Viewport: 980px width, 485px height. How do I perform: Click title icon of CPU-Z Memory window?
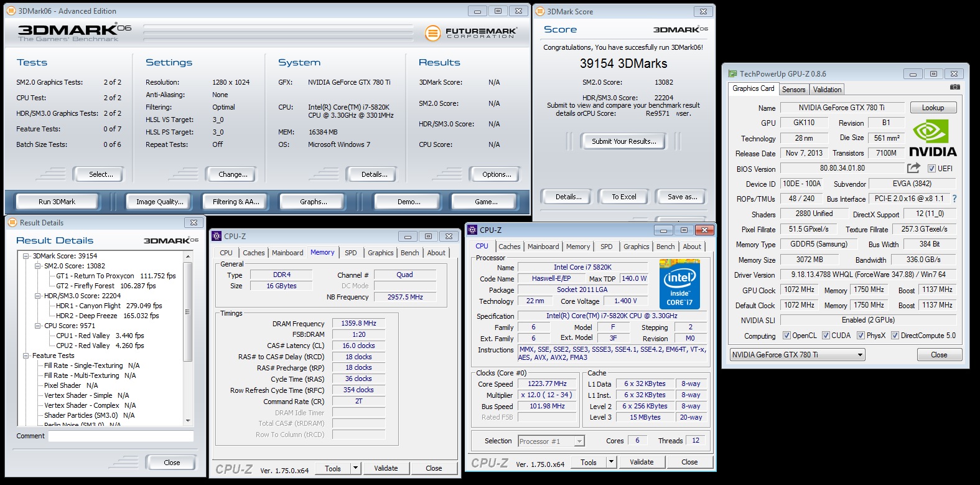[x=217, y=236]
